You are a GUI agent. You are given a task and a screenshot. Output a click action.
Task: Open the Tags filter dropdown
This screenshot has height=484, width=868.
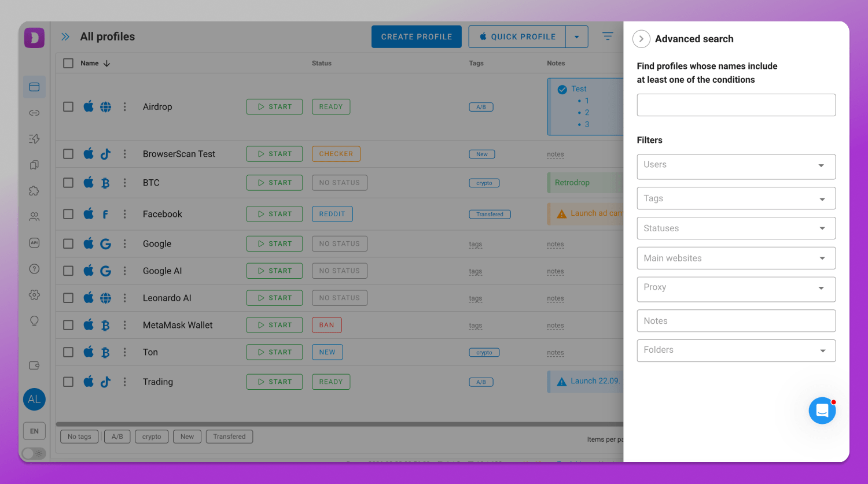(736, 198)
